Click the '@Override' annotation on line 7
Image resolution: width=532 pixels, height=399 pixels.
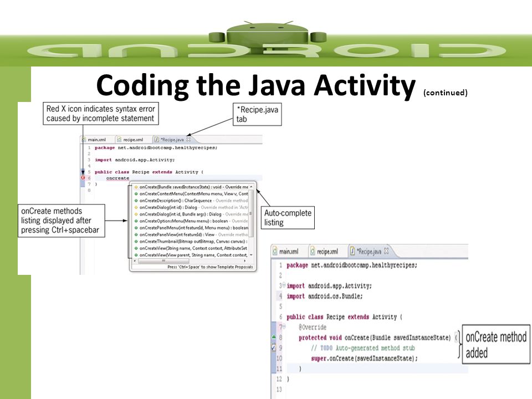(313, 327)
